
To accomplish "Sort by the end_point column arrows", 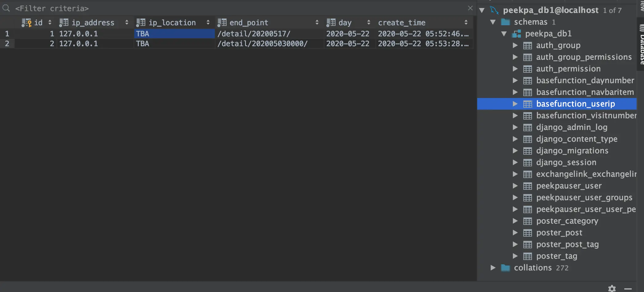I will point(317,22).
